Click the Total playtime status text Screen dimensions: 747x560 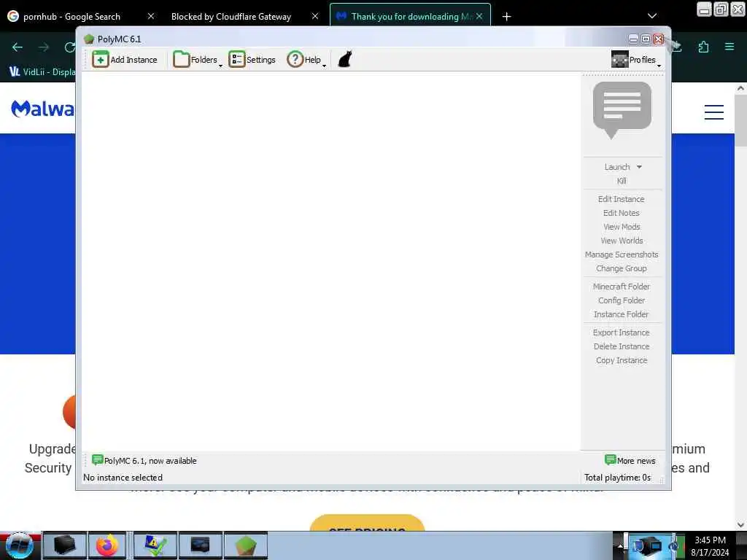point(617,477)
